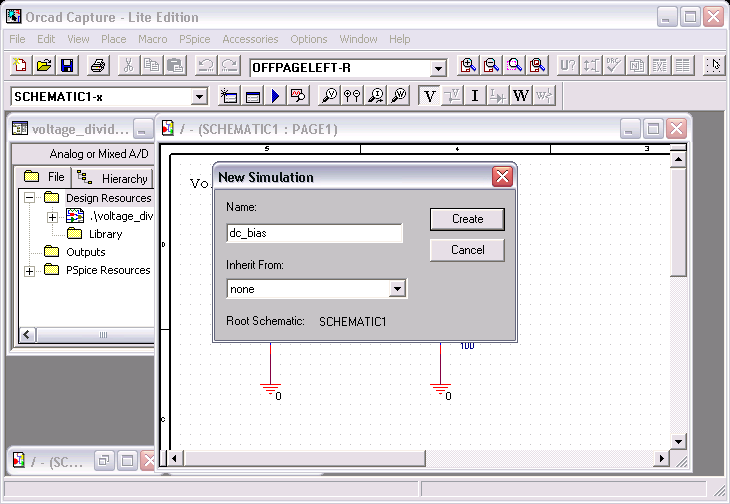Image resolution: width=730 pixels, height=504 pixels.
Task: Select the Outputs folder in tree
Action: 75,252
